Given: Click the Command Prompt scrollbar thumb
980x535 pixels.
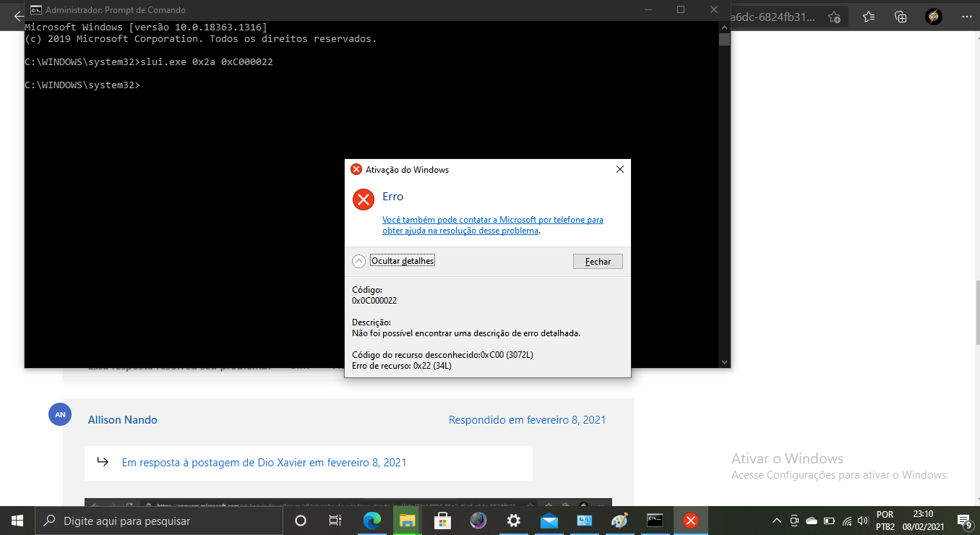Looking at the screenshot, I should point(724,39).
